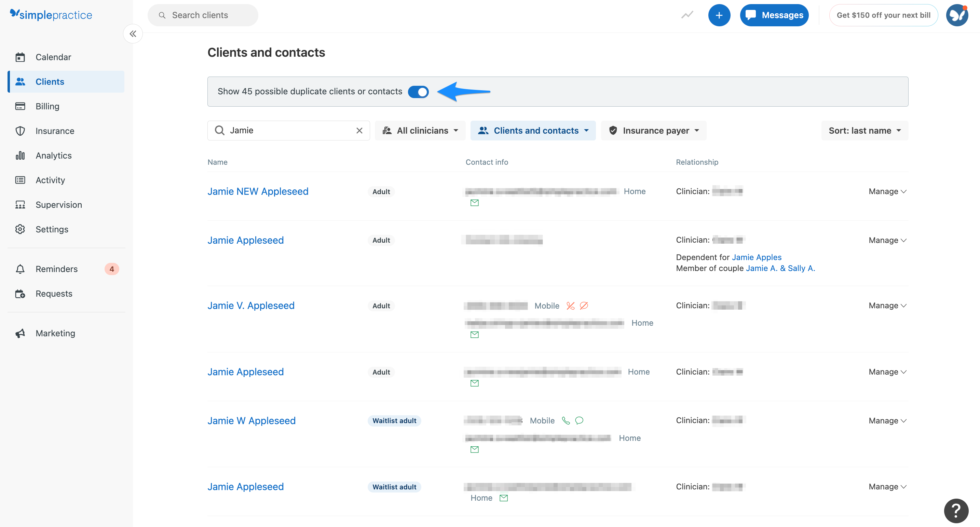Select the Billing icon in sidebar

[20, 106]
